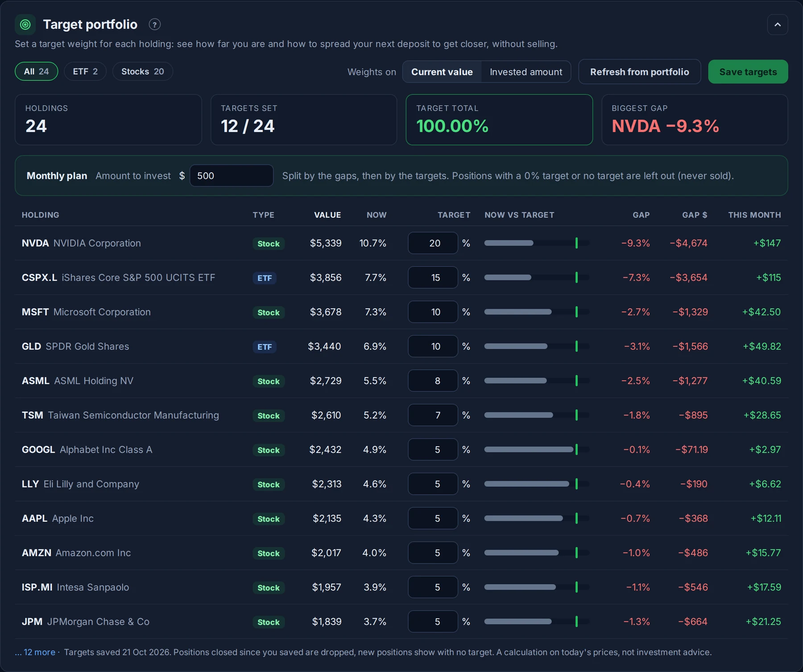Edit CSPX.L target percentage field
Viewport: 803px width, 672px height.
point(433,278)
